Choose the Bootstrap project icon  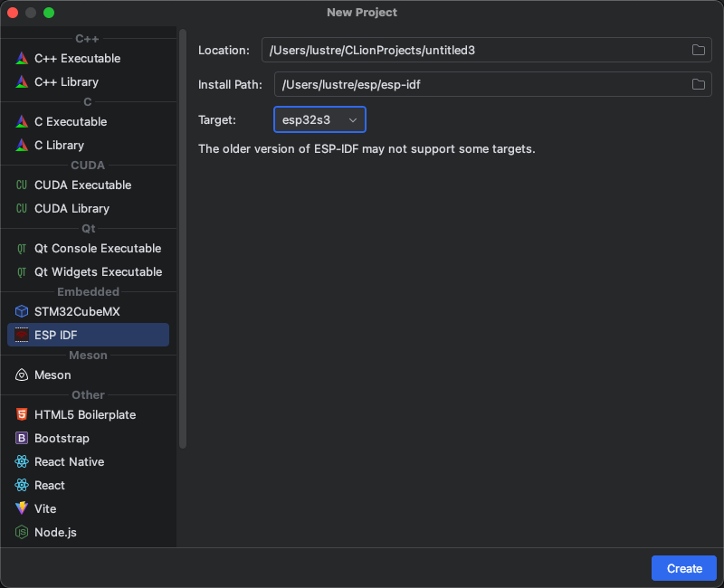pos(22,439)
